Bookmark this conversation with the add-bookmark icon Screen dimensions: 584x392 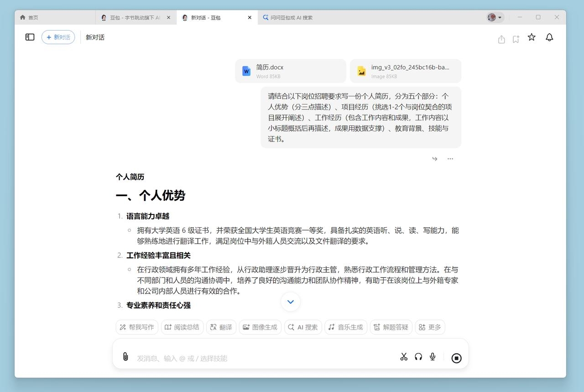[x=516, y=39]
